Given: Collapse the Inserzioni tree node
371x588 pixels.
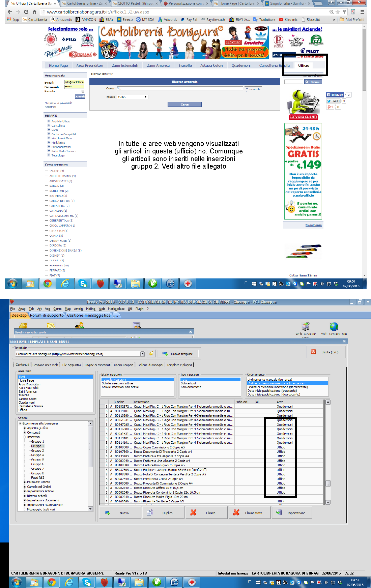Looking at the screenshot, I should pos(25,437).
